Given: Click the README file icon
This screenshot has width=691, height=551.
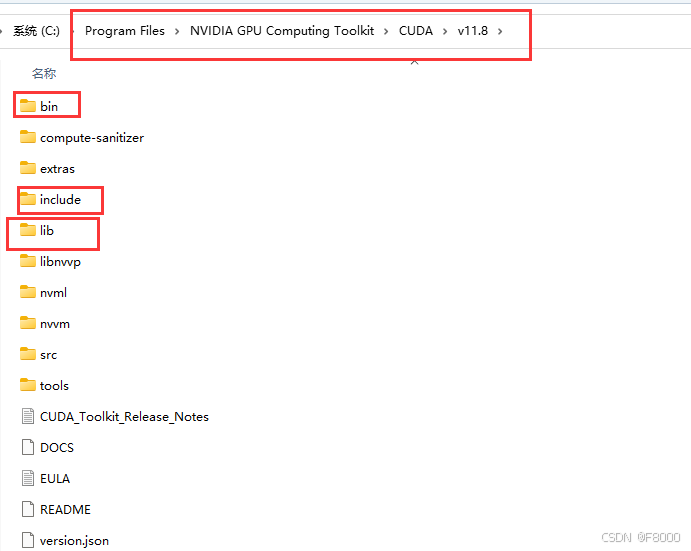Looking at the screenshot, I should (x=28, y=509).
